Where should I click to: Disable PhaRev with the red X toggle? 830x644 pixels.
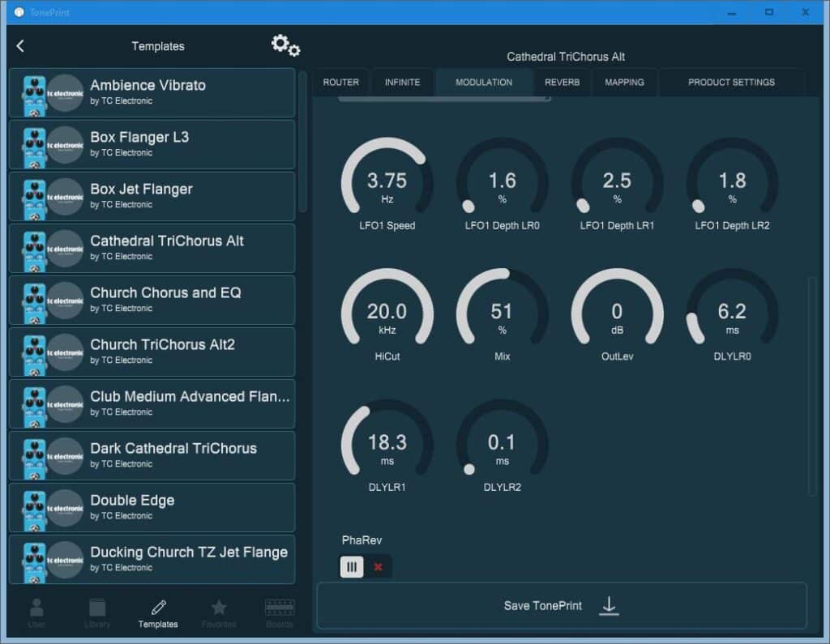(378, 567)
